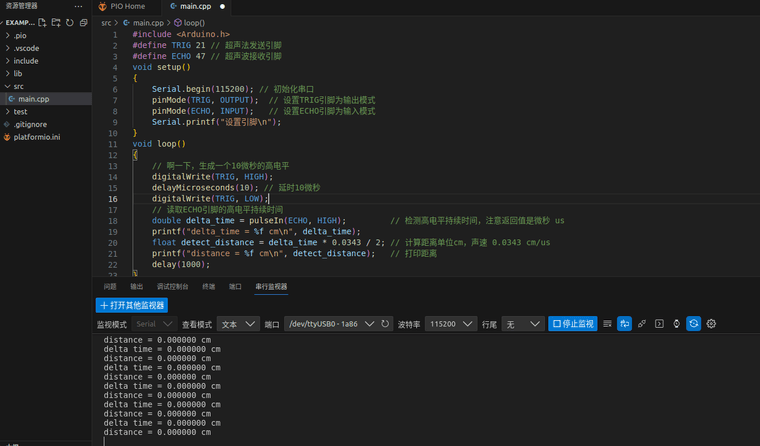
Task: Create a new folder in explorer
Action: click(56, 22)
